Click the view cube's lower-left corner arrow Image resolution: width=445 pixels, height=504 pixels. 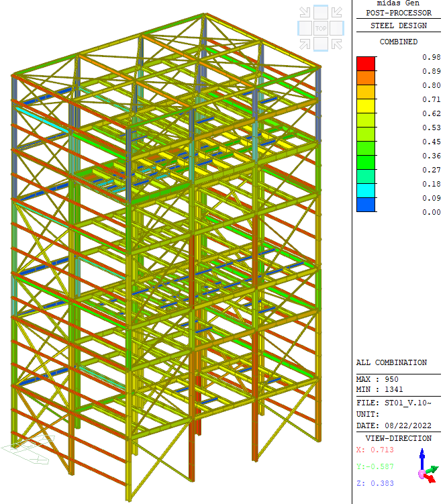coord(305,44)
